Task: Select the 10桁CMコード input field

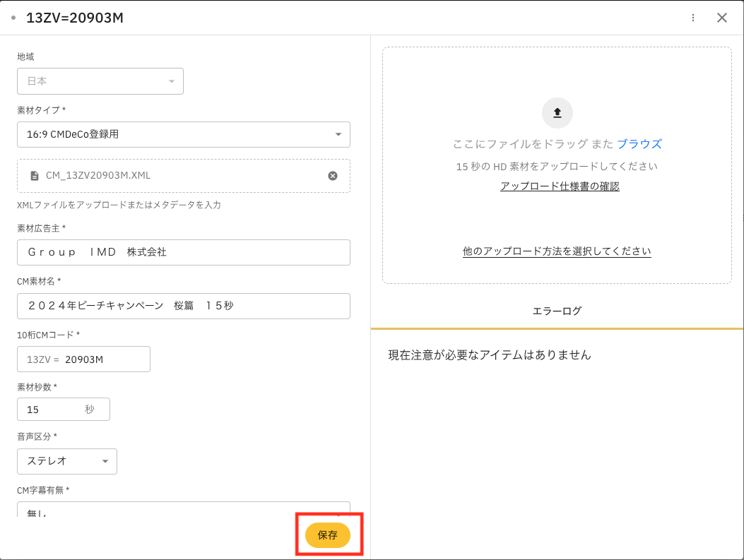Action: point(105,359)
